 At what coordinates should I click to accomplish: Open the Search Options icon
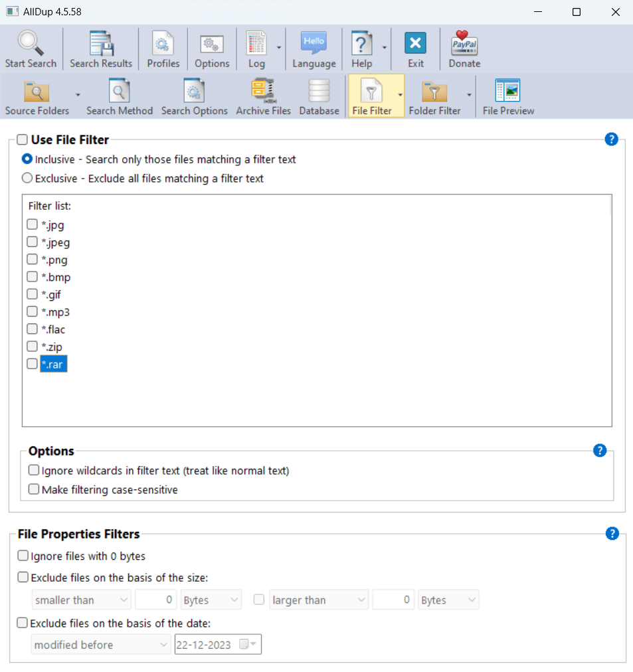(194, 91)
